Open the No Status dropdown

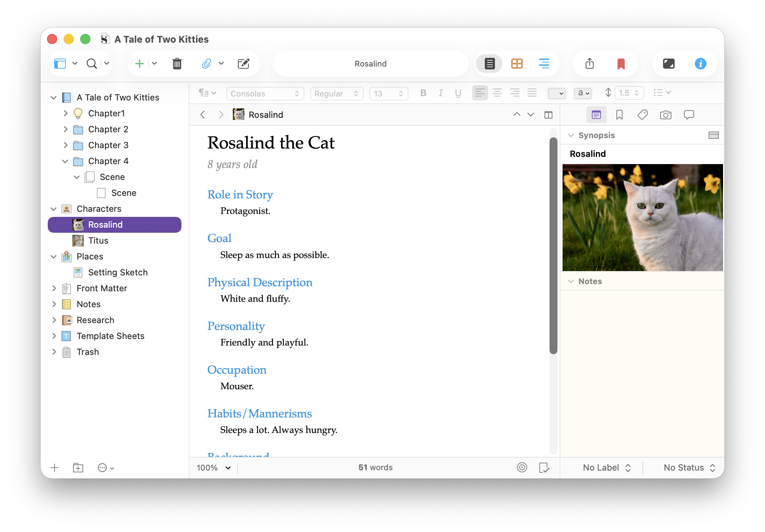click(689, 468)
